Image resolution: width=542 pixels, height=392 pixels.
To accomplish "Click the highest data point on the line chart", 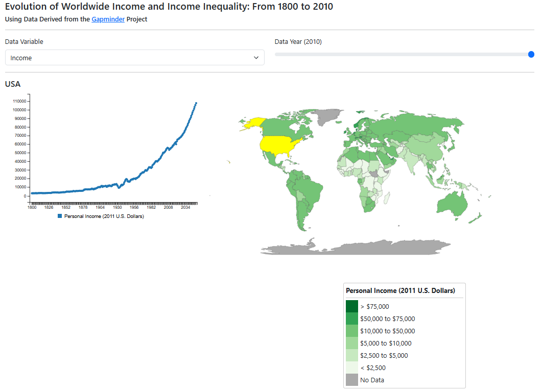I will click(196, 103).
